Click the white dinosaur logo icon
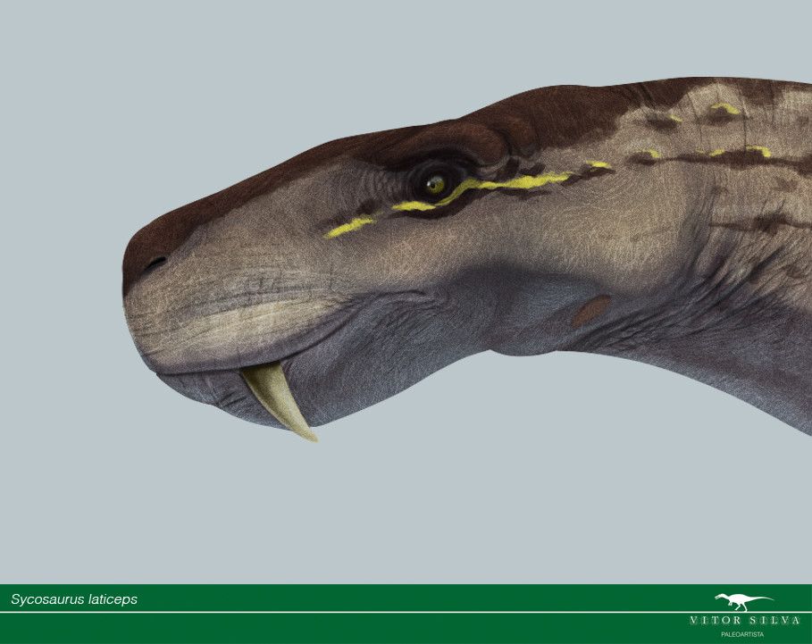Screen dimensions: 812x644 pos(744,602)
